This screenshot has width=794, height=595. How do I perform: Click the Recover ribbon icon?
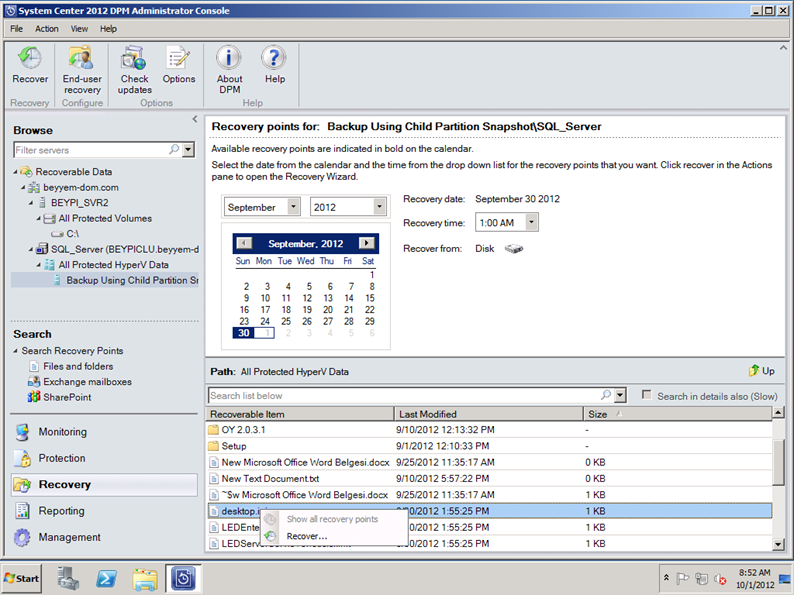pos(30,64)
